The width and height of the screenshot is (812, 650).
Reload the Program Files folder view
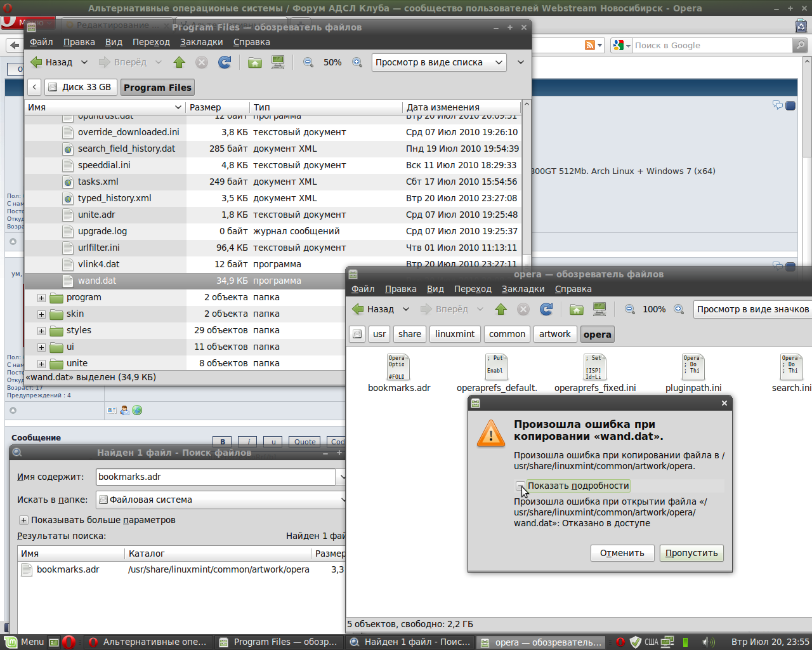click(225, 62)
